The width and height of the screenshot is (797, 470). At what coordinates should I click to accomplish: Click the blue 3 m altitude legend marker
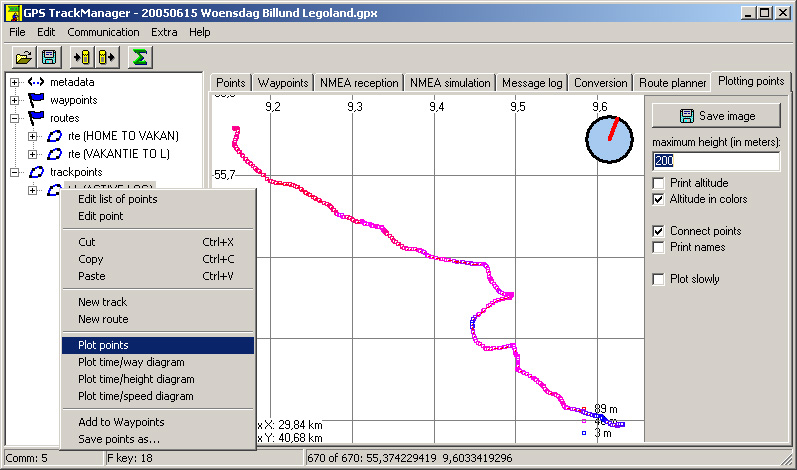pyautogui.click(x=584, y=433)
